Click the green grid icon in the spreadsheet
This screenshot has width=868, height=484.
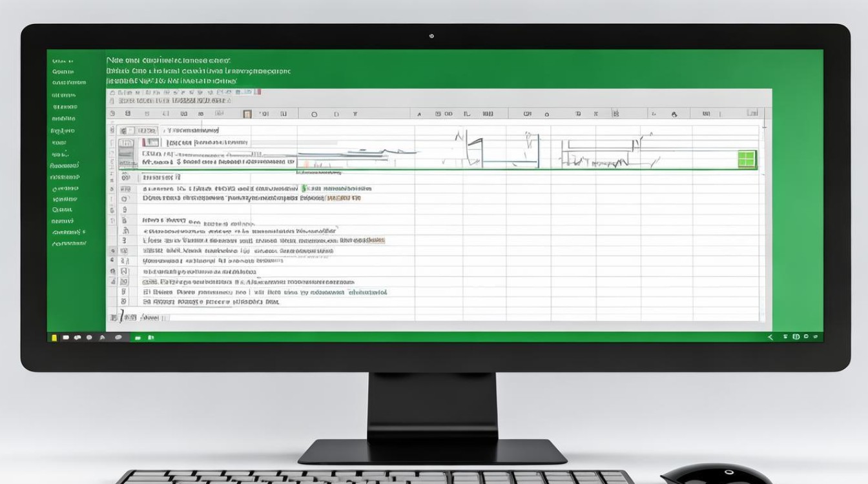click(x=747, y=159)
